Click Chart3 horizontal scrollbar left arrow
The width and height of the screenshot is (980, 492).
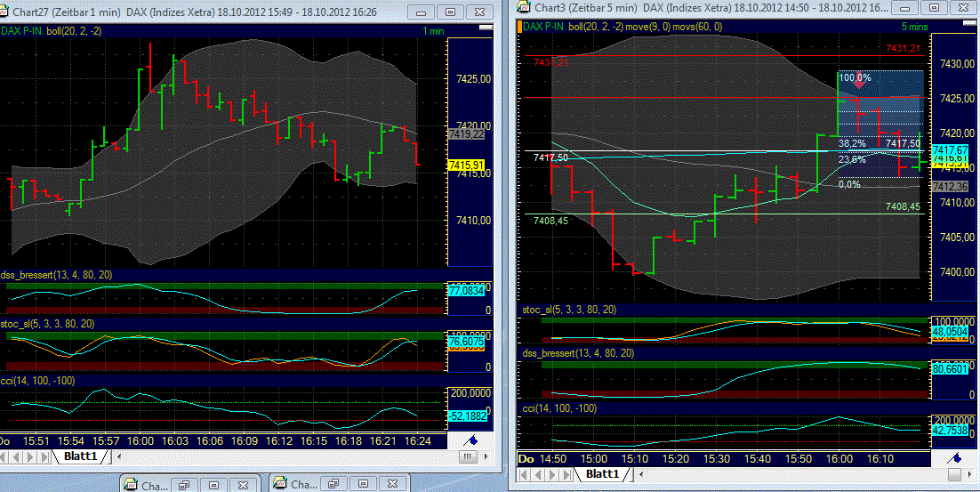[x=640, y=474]
